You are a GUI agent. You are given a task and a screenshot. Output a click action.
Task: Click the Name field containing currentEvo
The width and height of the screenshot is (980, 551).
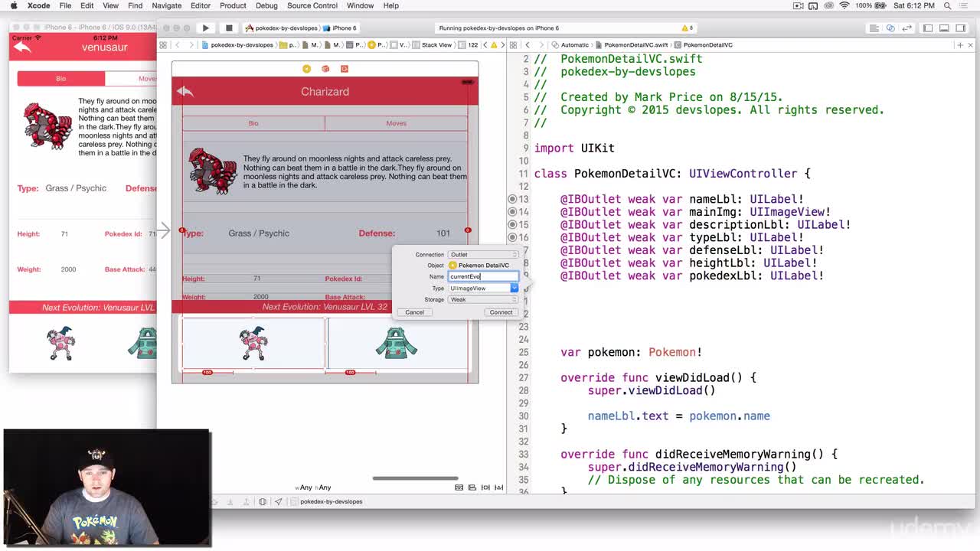pos(483,276)
